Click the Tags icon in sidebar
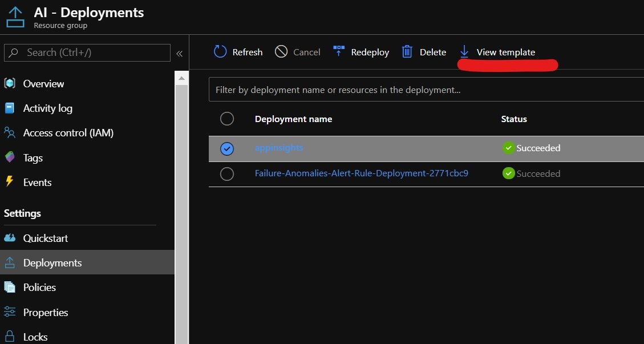This screenshot has width=644, height=344. pyautogui.click(x=10, y=157)
